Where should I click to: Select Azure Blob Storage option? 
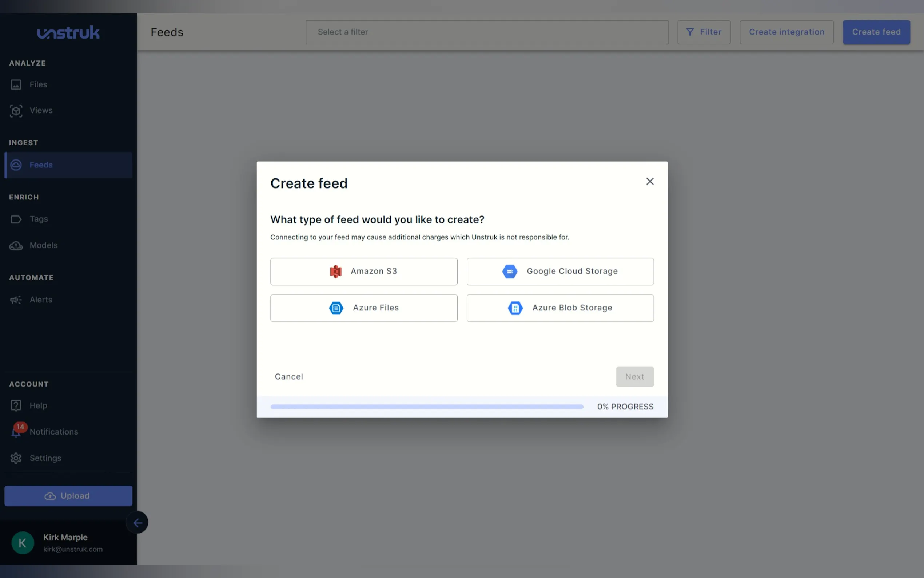[x=559, y=308]
